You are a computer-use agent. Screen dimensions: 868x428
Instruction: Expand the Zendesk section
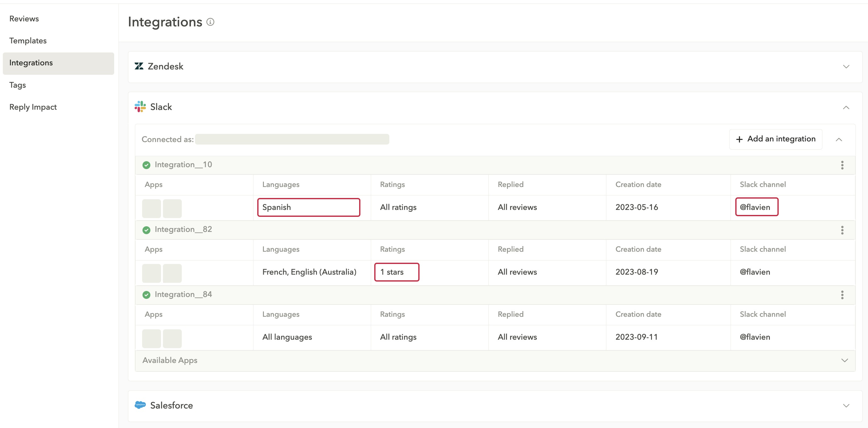pyautogui.click(x=846, y=66)
